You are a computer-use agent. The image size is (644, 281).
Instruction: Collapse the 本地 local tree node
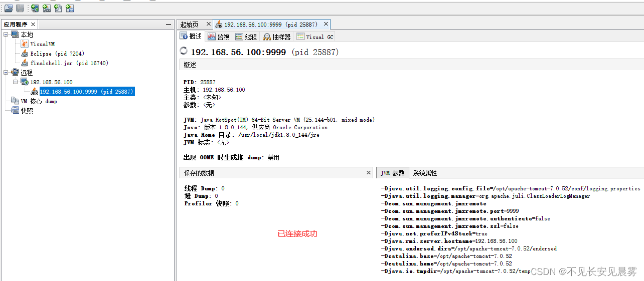[x=6, y=35]
